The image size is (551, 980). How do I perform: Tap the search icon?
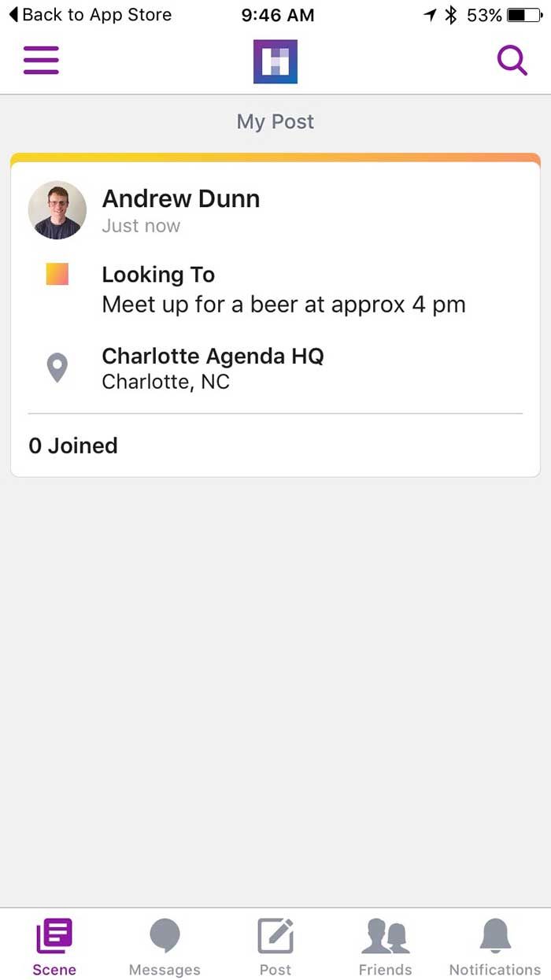(x=512, y=60)
